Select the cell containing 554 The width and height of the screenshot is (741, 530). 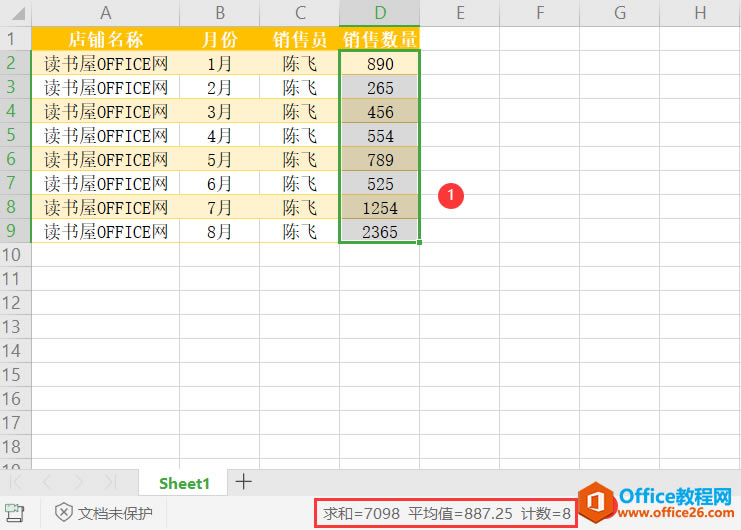[x=379, y=136]
